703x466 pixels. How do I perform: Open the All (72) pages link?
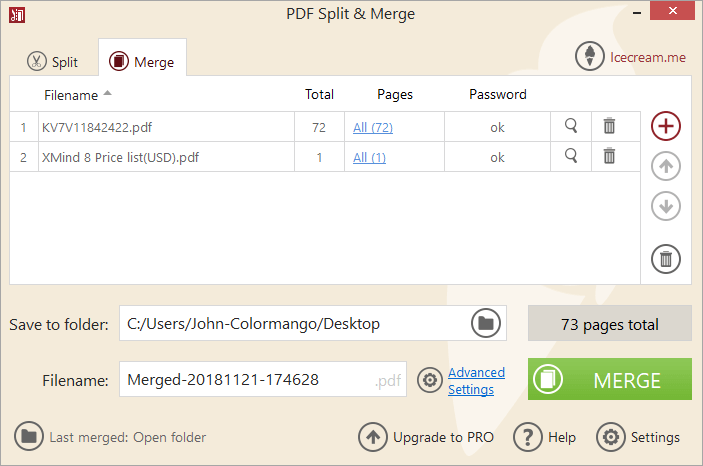373,128
